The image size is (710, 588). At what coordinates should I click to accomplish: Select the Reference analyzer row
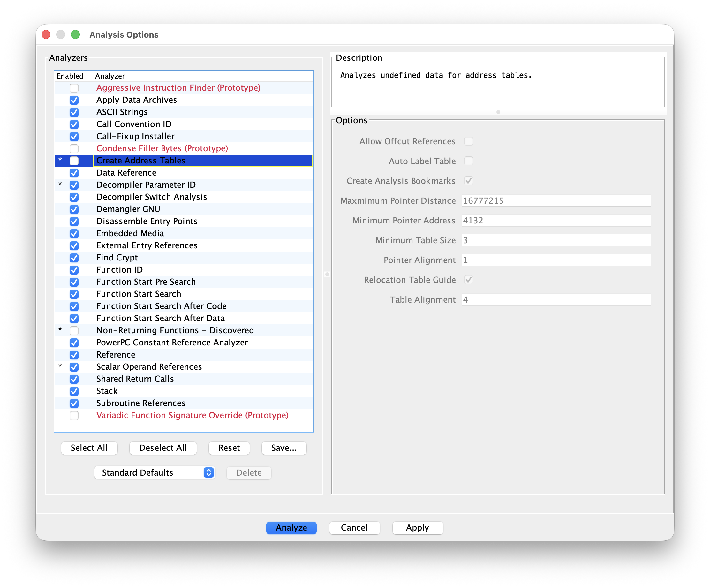click(x=184, y=355)
